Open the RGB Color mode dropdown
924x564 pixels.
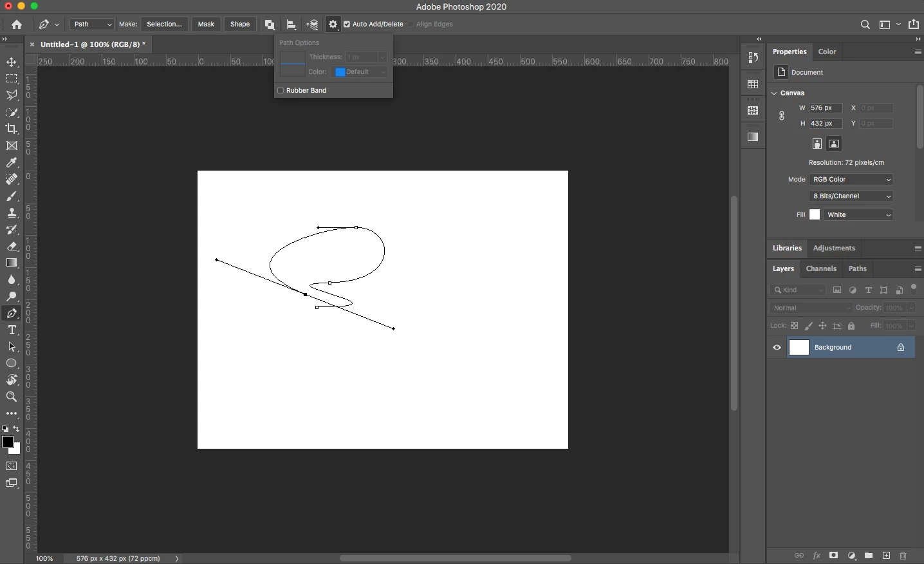click(x=851, y=180)
